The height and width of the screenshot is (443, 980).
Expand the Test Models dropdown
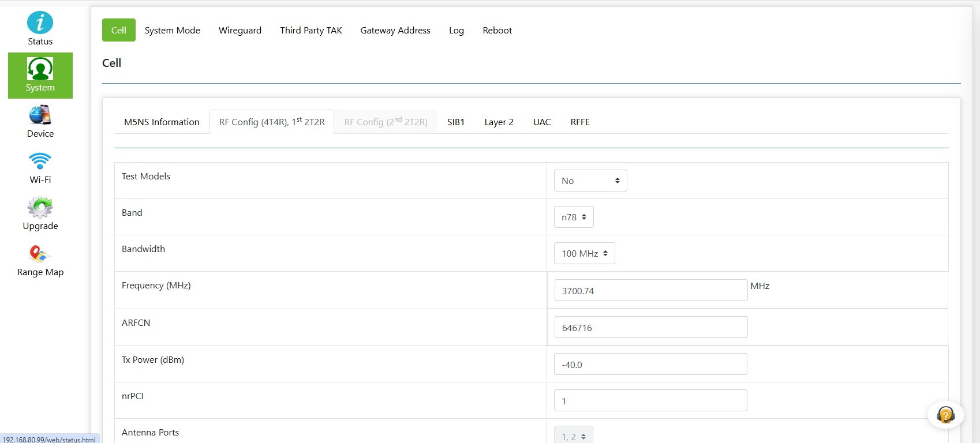tap(590, 181)
